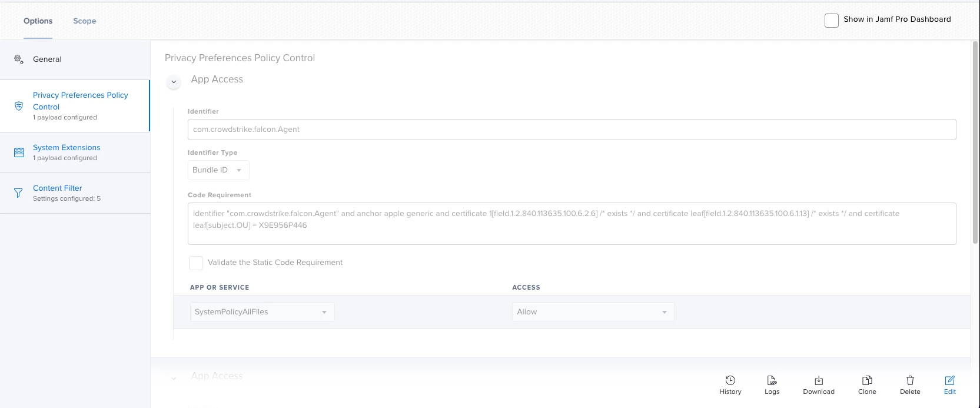Open the Logs icon

coord(772,380)
